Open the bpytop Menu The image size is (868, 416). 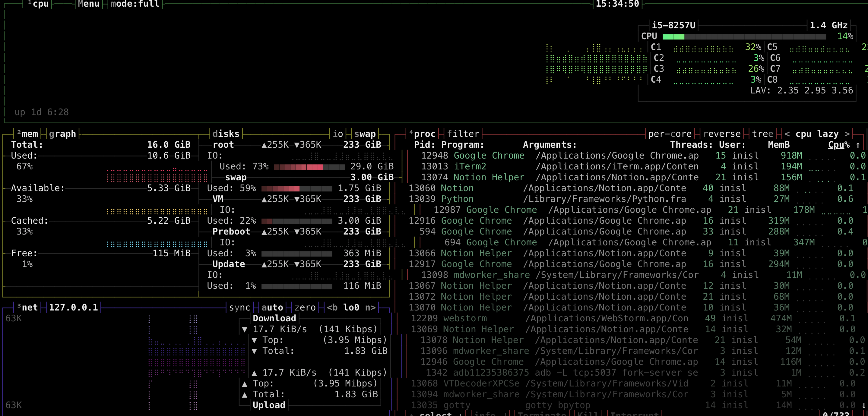tap(88, 4)
